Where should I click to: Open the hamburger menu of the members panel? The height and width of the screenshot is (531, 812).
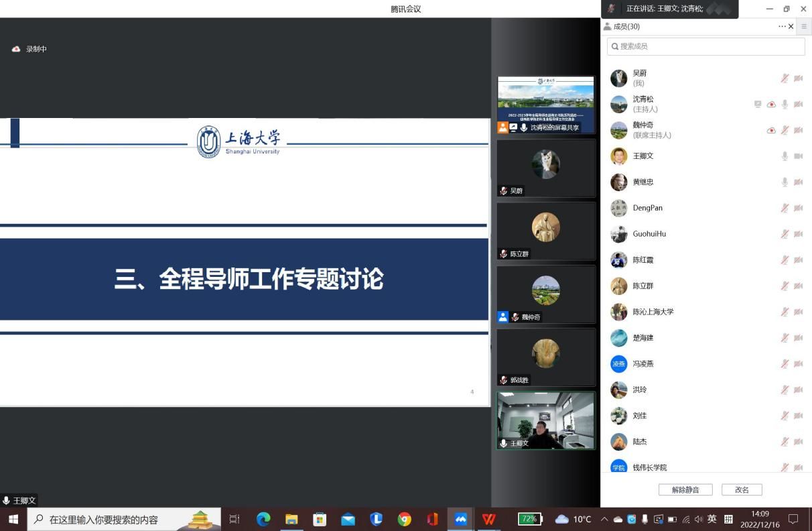(x=803, y=26)
